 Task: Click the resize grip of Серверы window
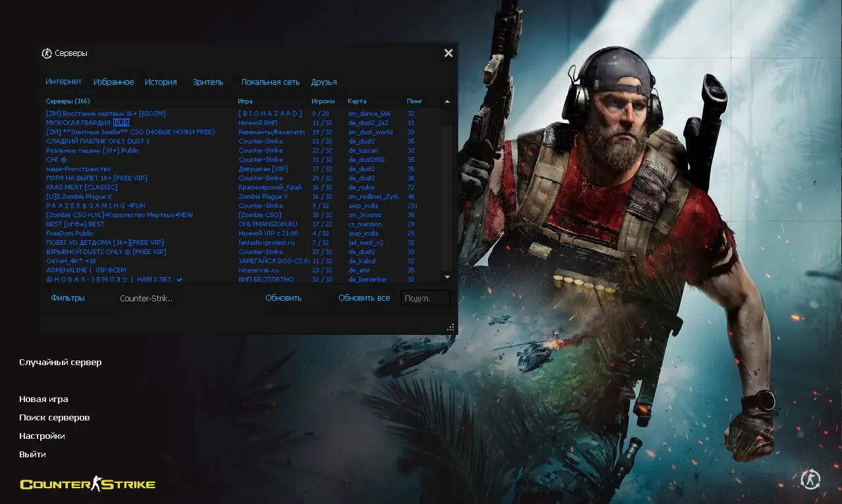(x=450, y=327)
